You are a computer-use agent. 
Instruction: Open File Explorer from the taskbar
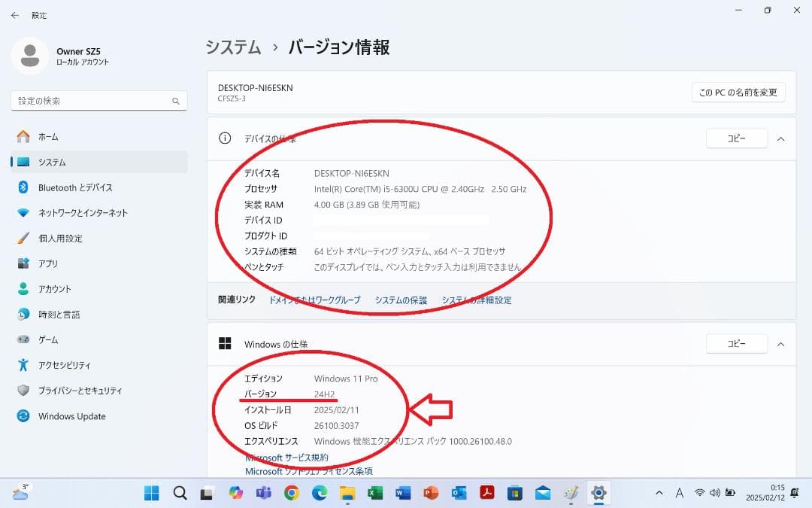tap(347, 493)
